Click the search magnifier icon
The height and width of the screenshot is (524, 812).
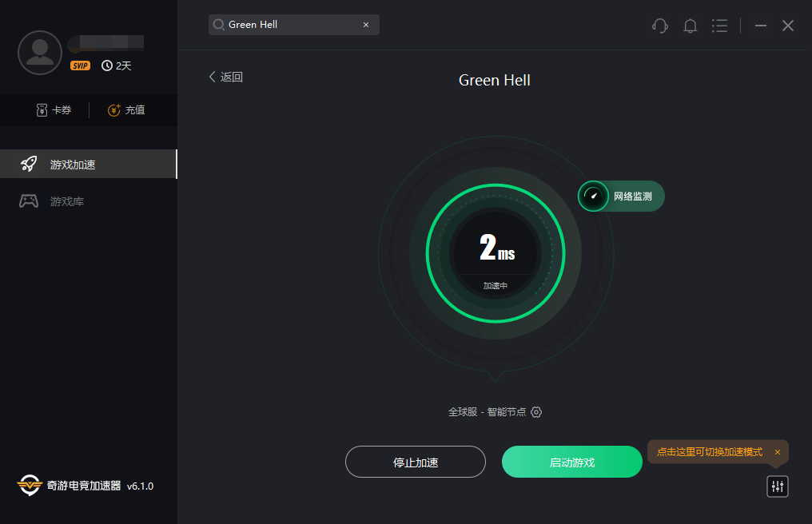(219, 25)
